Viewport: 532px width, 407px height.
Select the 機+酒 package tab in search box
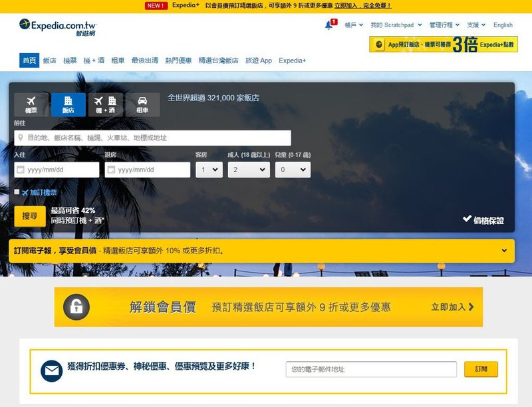tap(106, 105)
